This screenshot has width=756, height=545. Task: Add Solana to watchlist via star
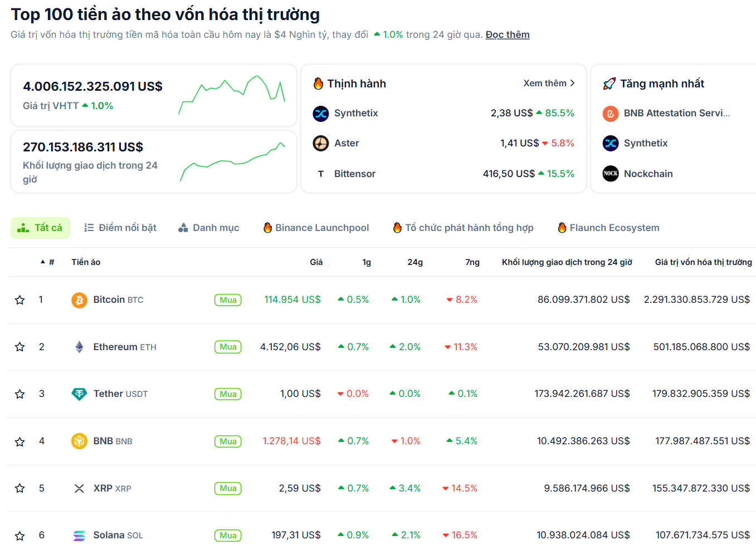pyautogui.click(x=19, y=535)
